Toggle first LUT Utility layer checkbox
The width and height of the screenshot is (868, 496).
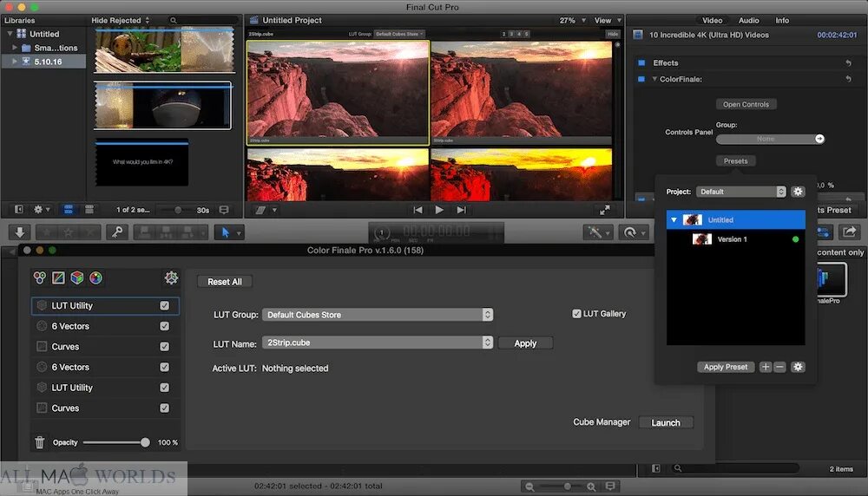(164, 305)
